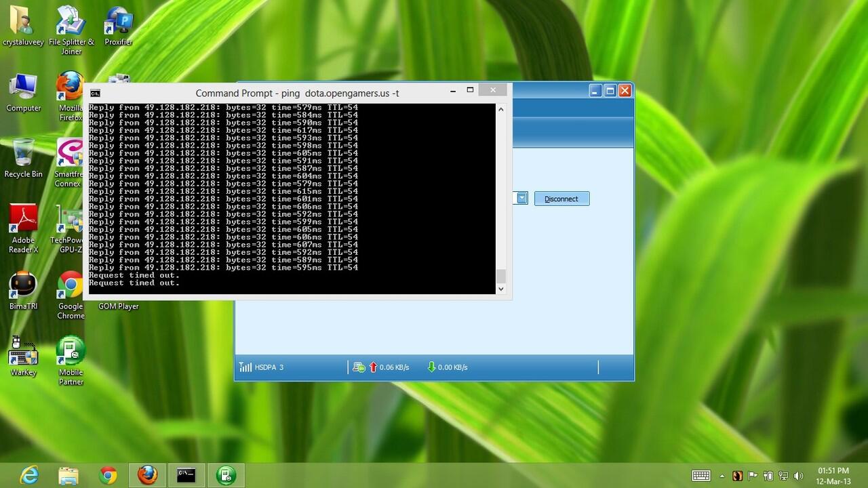This screenshot has width=868, height=488.
Task: Click the Command Prompt title bar text
Action: coord(297,93)
